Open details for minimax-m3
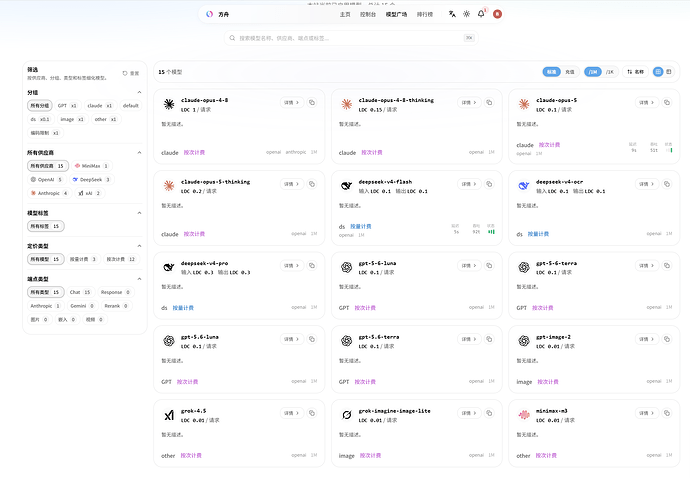This screenshot has height=478, width=690. click(646, 413)
